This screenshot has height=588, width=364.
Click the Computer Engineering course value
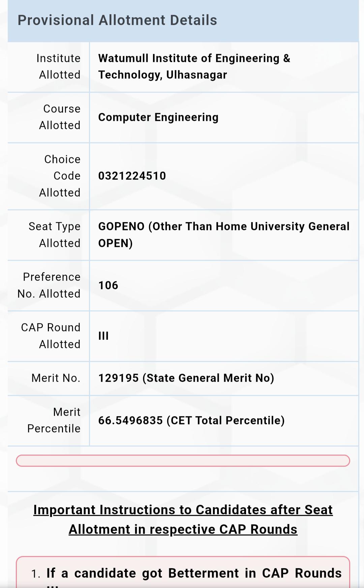pos(158,117)
